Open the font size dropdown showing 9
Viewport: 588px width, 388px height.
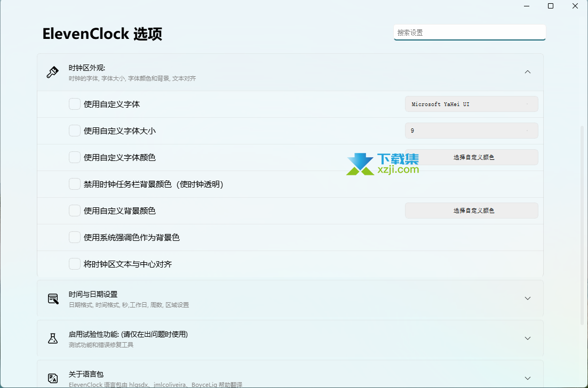click(x=471, y=131)
